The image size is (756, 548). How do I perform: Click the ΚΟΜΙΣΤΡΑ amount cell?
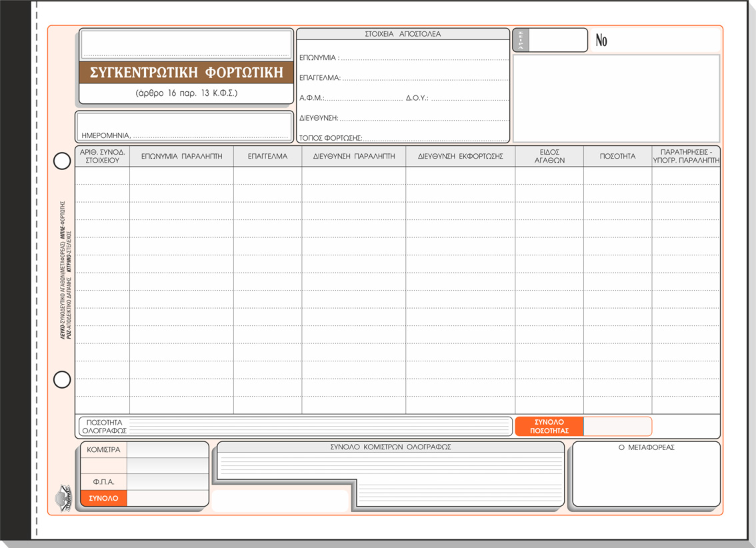(167, 450)
